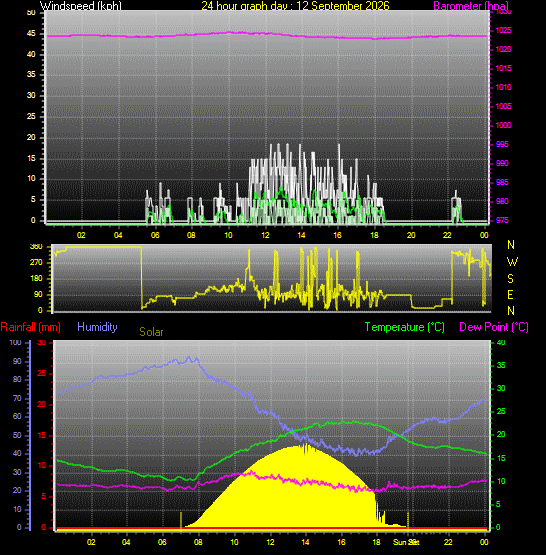Click the "08" hour label on temperature graph

[198, 542]
